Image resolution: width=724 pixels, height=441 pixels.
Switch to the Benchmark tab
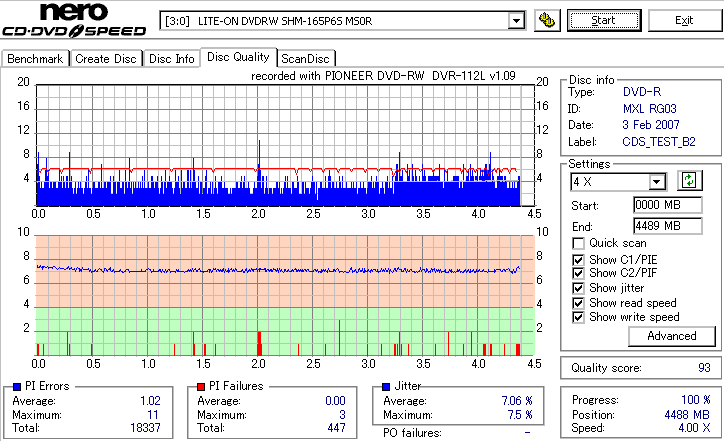pos(35,59)
